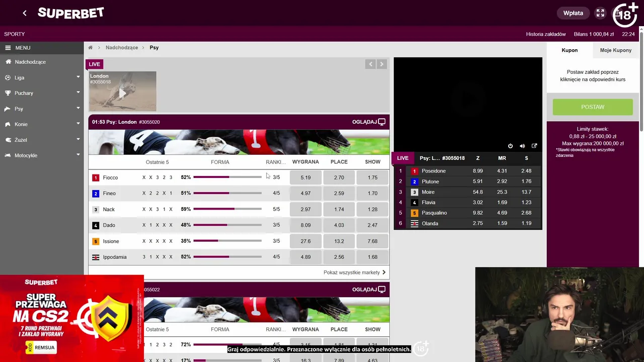Expand the Psy submenu arrow
The height and width of the screenshot is (362, 644).
[x=78, y=109]
